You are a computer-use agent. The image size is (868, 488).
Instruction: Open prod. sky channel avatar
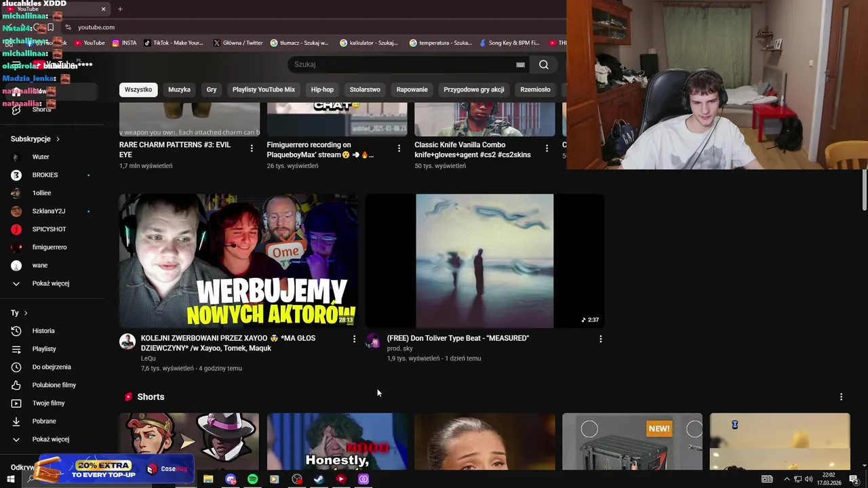click(373, 342)
